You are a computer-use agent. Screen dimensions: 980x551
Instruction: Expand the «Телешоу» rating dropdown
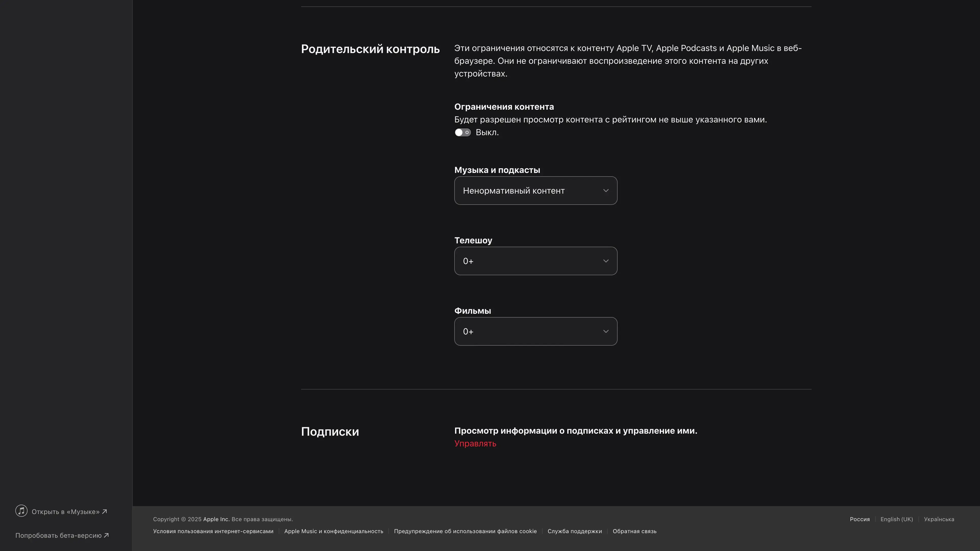pyautogui.click(x=535, y=261)
